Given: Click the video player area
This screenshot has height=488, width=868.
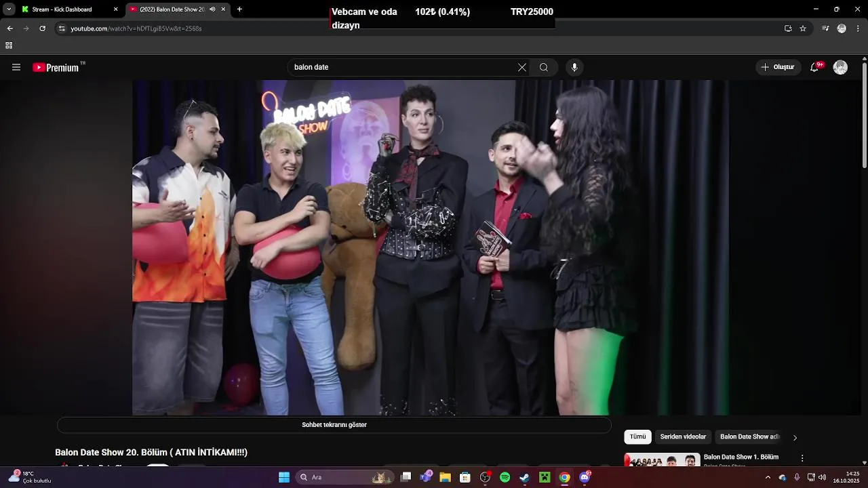Looking at the screenshot, I should (x=431, y=247).
